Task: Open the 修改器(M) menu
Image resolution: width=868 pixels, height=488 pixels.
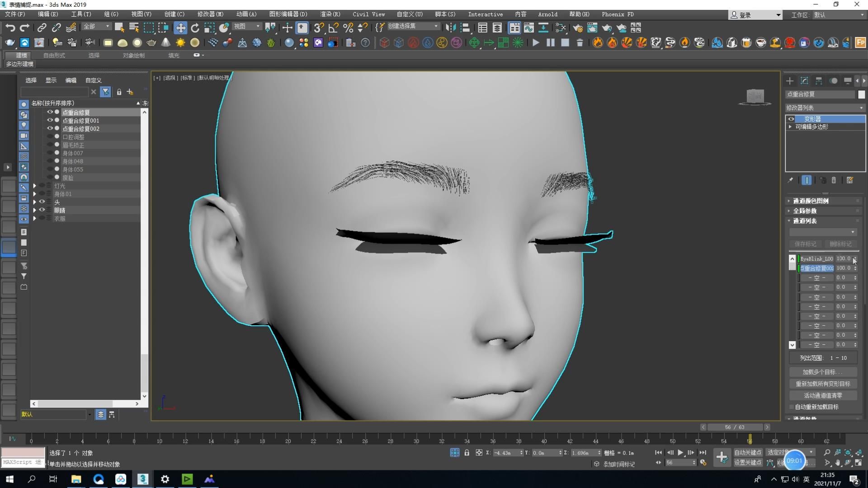Action: tap(210, 14)
